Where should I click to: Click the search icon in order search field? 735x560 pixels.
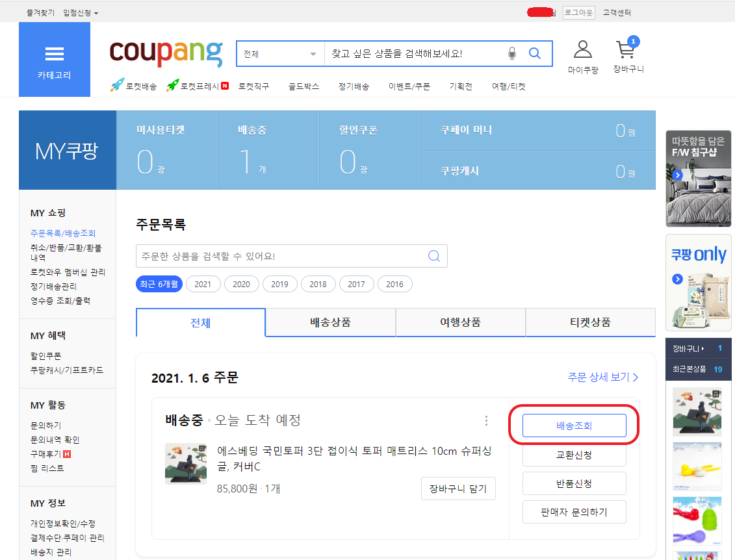coord(434,256)
